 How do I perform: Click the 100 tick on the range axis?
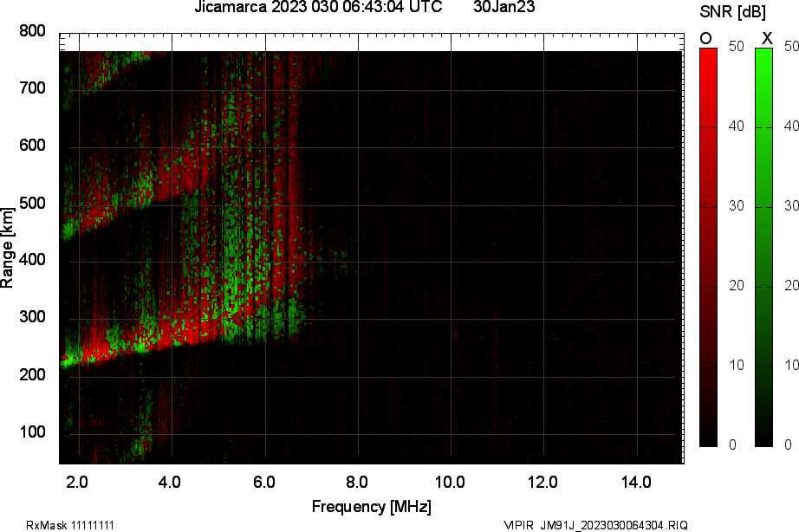pos(31,432)
